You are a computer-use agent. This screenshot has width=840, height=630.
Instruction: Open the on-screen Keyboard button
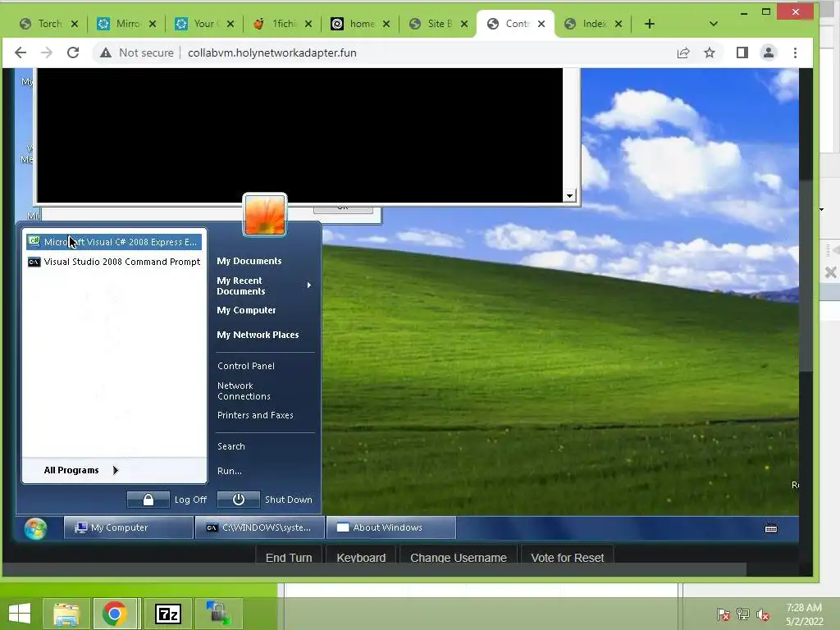[361, 557]
